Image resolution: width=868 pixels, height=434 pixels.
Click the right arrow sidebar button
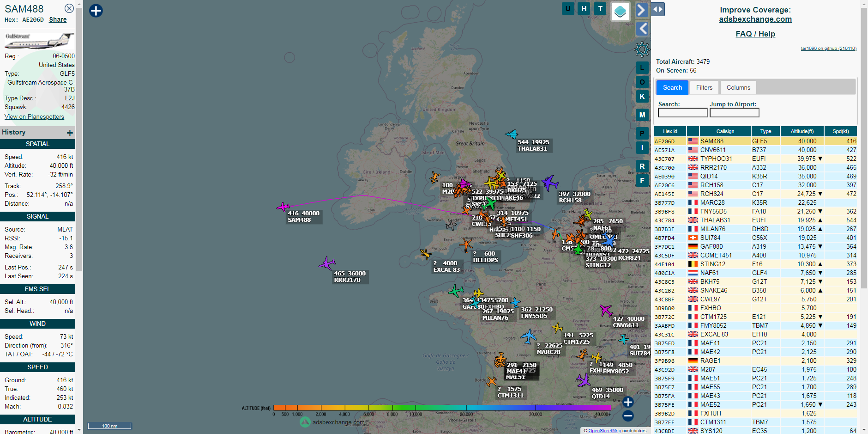642,10
